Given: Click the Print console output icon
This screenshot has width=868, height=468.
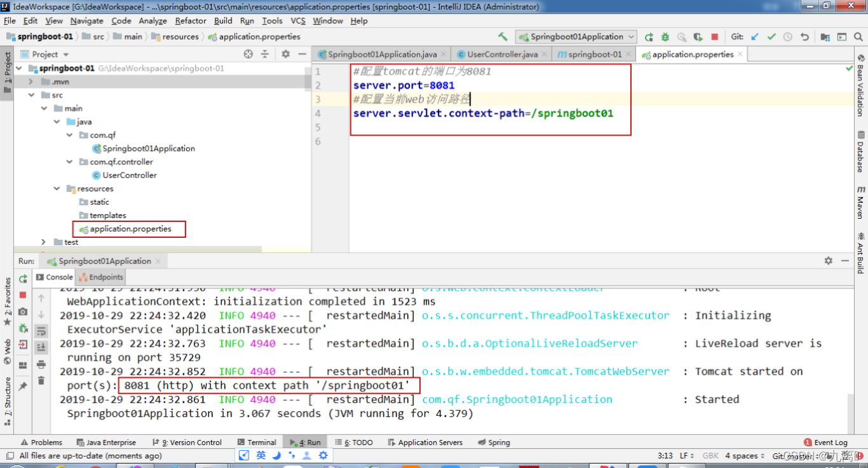Looking at the screenshot, I should pyautogui.click(x=41, y=364).
